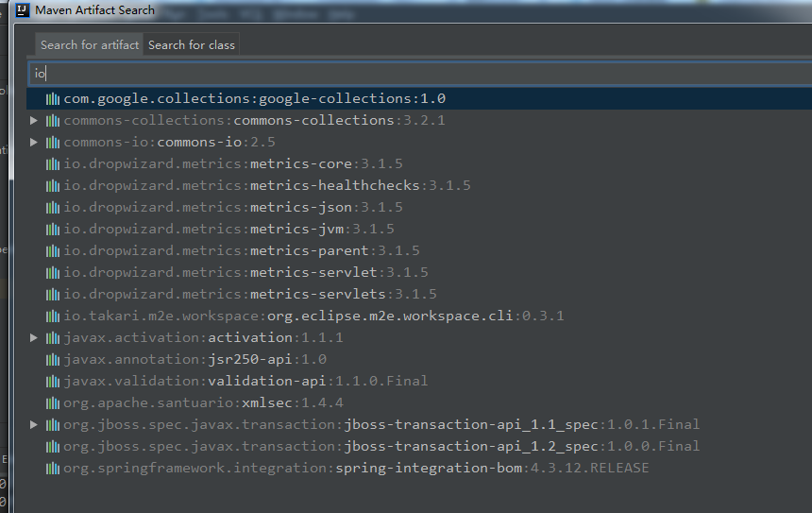This screenshot has width=812, height=513.
Task: Click library icon of jboss-transaction-api_1.1_spec row
Action: 52,425
